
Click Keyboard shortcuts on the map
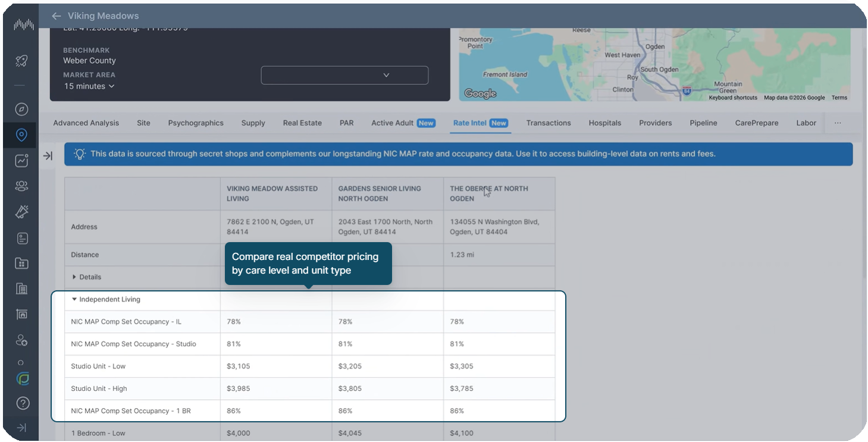(x=732, y=98)
